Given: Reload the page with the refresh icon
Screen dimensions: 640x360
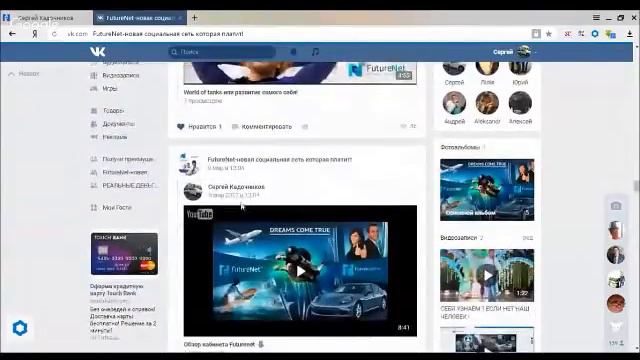Looking at the screenshot, I should [54, 34].
